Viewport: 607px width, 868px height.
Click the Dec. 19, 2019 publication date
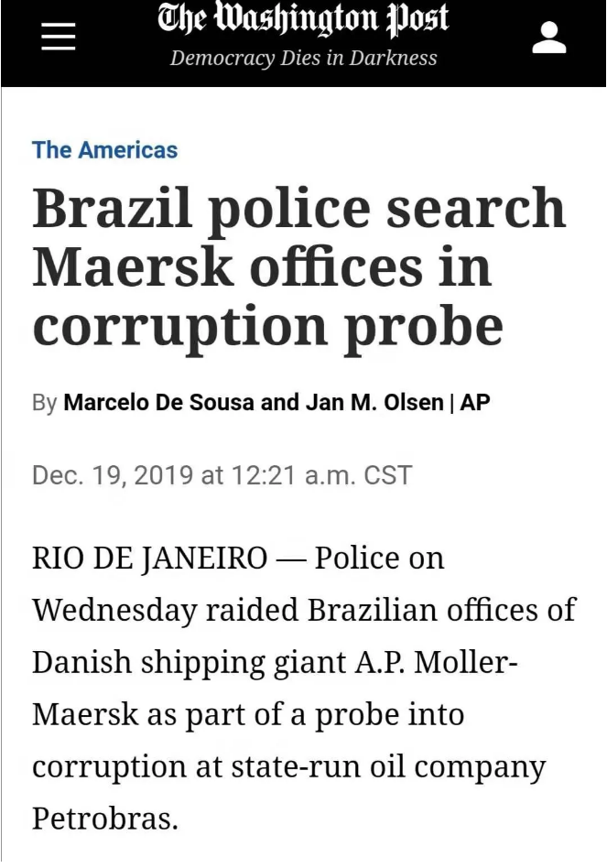point(113,476)
